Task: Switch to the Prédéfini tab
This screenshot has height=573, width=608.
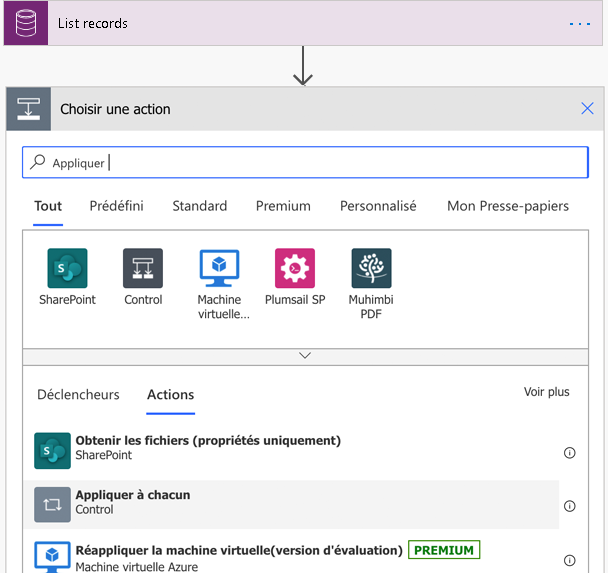Action: pos(116,206)
